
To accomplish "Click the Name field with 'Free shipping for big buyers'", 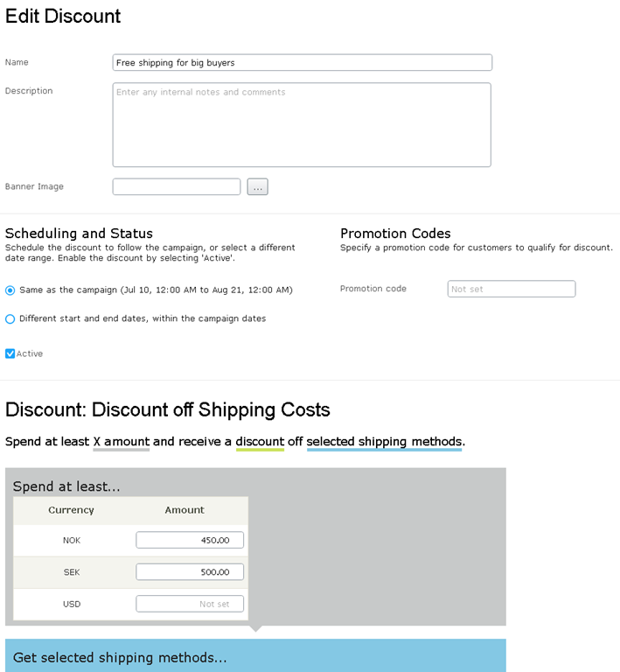I will click(x=302, y=63).
